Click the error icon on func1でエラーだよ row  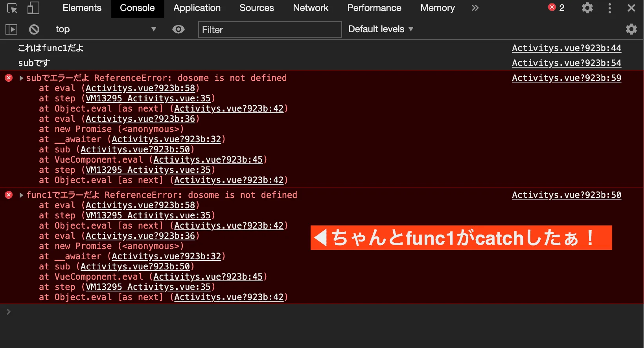[9, 195]
